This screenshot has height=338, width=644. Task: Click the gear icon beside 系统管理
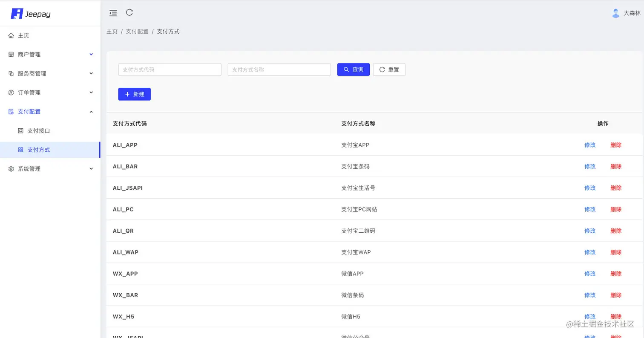(11, 169)
